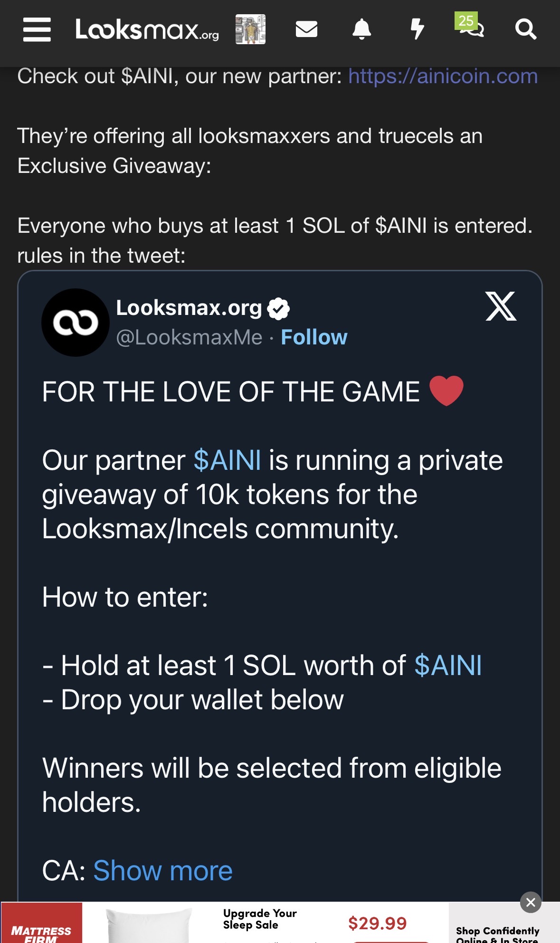
Task: Tap the lightning bolt what's new icon
Action: pos(417,29)
